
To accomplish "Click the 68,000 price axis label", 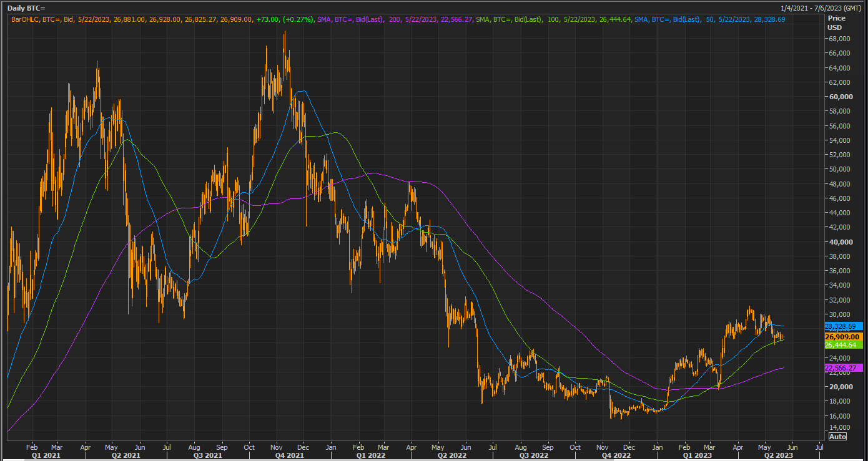I will tap(841, 39).
